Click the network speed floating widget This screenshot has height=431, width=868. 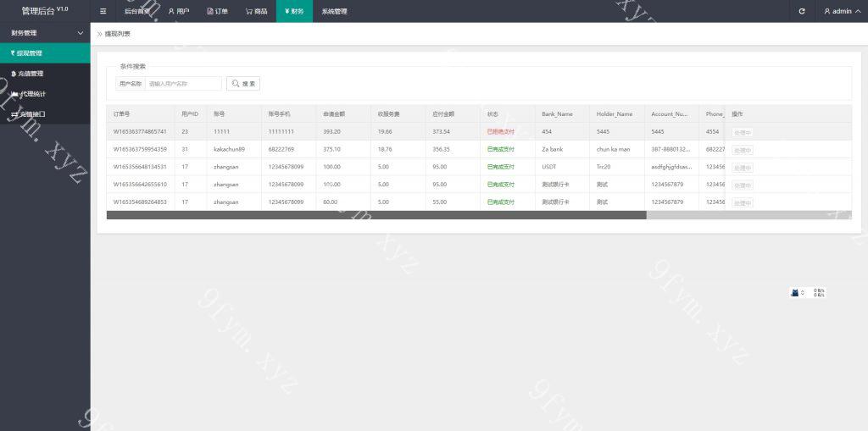click(x=808, y=293)
